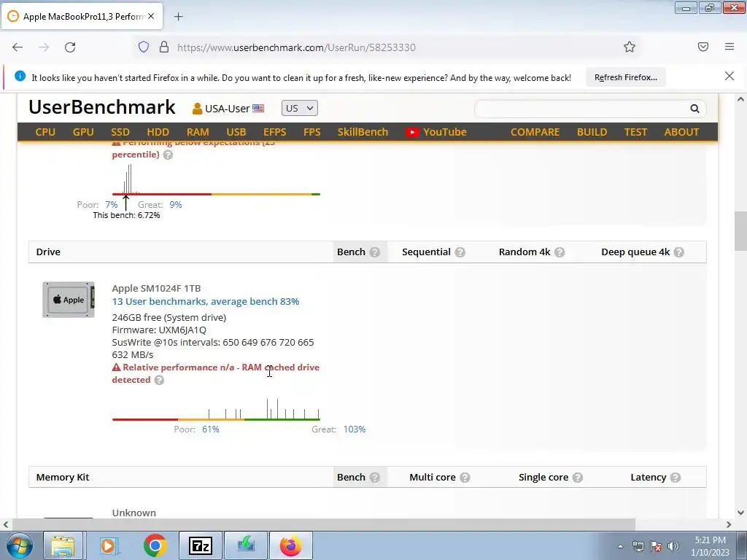
Task: Click the USA-User profile icon
Action: pos(197,109)
